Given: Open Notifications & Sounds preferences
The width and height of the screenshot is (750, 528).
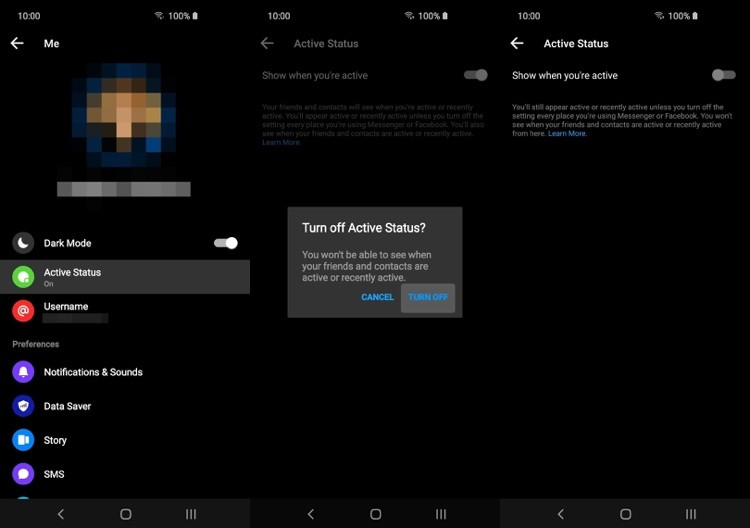Looking at the screenshot, I should (x=93, y=372).
